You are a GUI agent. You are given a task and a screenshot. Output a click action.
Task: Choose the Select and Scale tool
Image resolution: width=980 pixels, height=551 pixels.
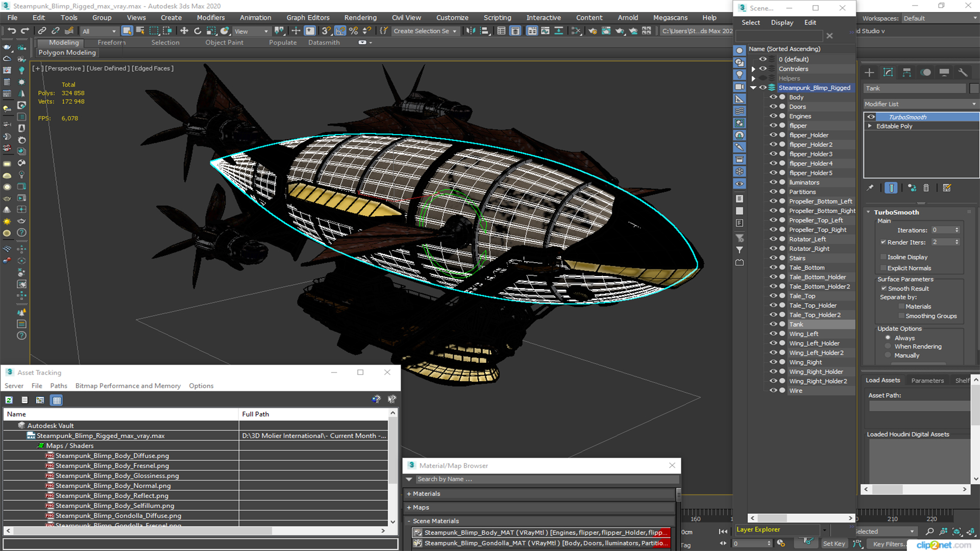click(211, 31)
